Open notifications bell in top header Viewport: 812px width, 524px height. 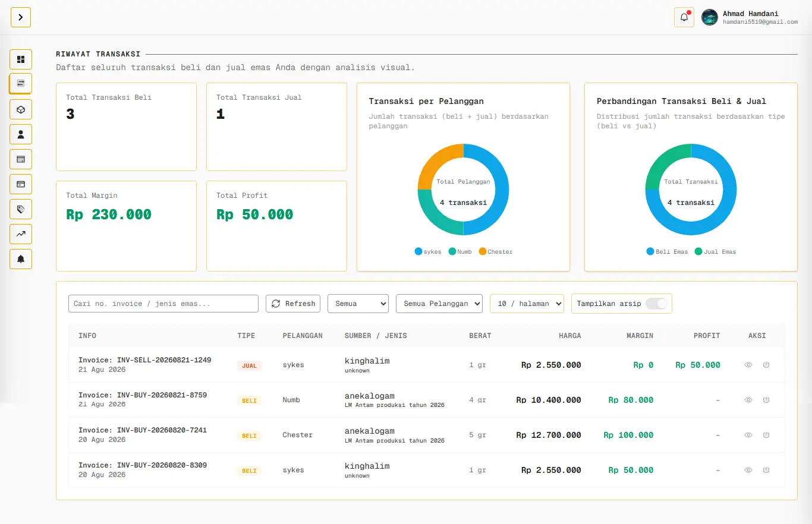click(x=684, y=17)
